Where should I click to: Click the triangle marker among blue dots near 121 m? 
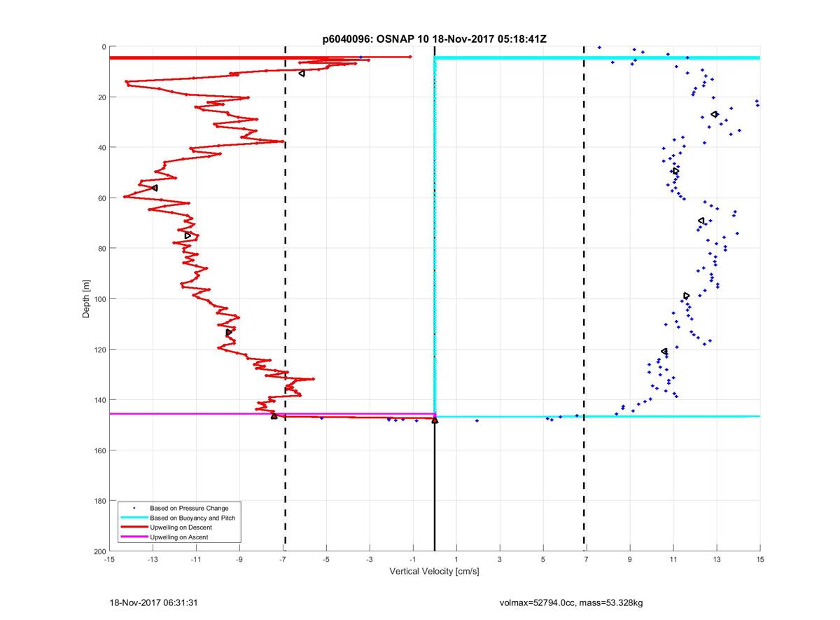pos(664,352)
